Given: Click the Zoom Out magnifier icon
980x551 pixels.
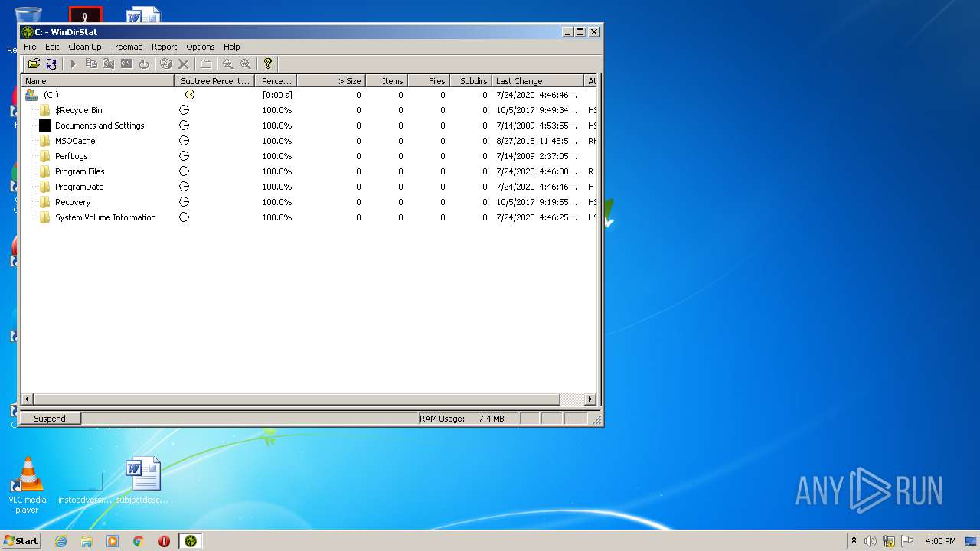Looking at the screenshot, I should 246,64.
